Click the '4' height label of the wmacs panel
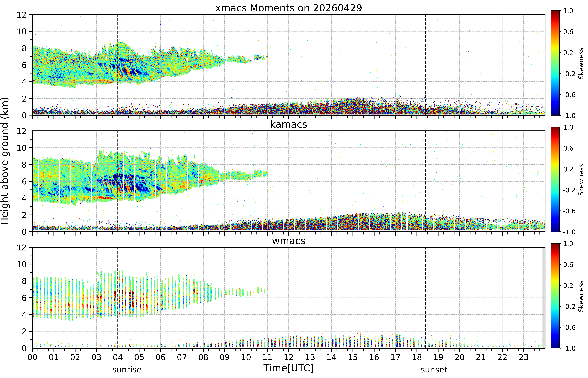Viewport: 588px width, 378px height. [x=24, y=315]
